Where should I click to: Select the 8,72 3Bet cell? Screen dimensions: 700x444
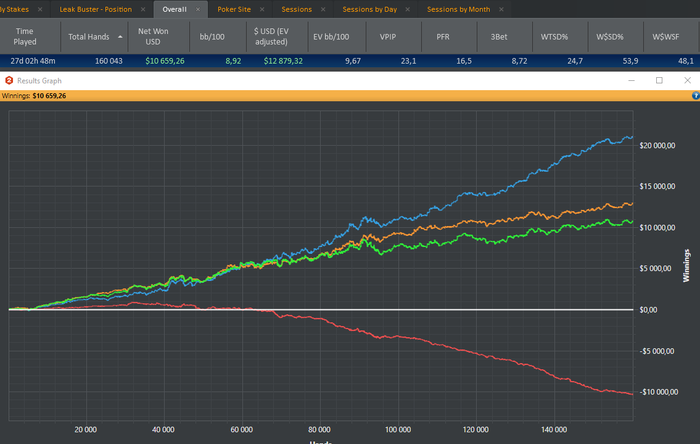(x=519, y=61)
